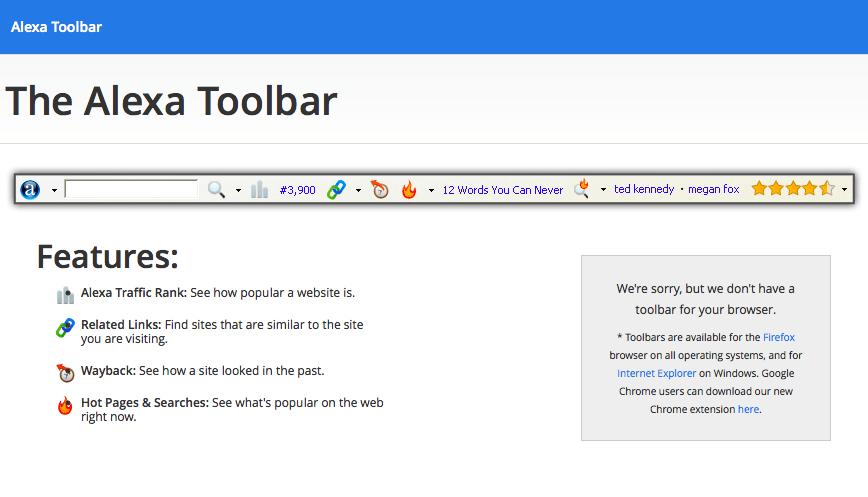Click 'Alexa Traffic Rank:' feature text

point(134,293)
